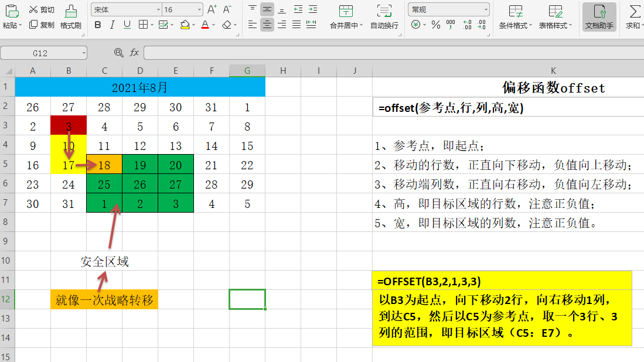Viewport: 644px width, 362px height.
Task: Click the cell 就像一次战略转移
Action: (x=104, y=299)
